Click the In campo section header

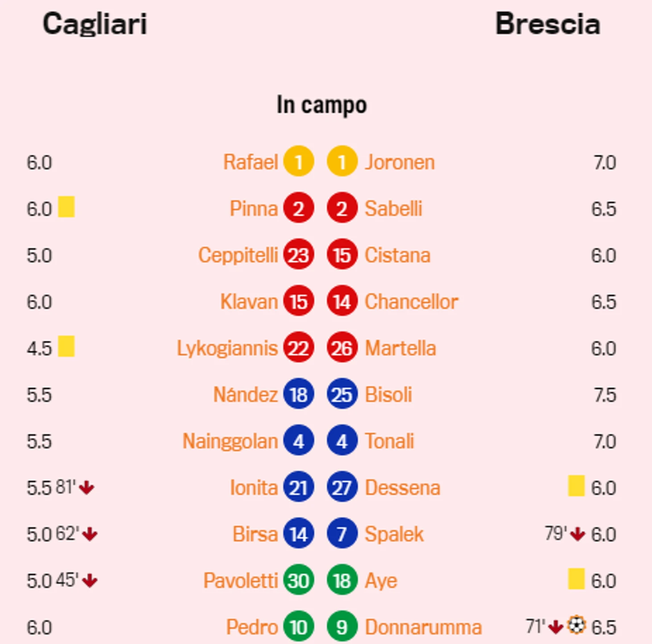pos(322,105)
